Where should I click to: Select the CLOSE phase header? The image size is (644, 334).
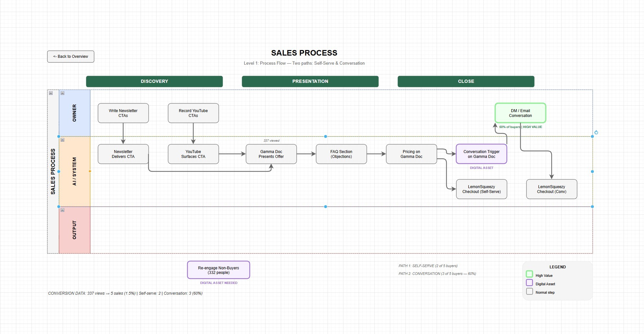(466, 81)
